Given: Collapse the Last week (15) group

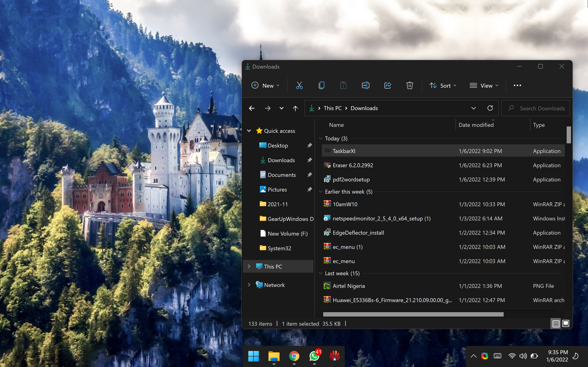Looking at the screenshot, I should pyautogui.click(x=320, y=273).
